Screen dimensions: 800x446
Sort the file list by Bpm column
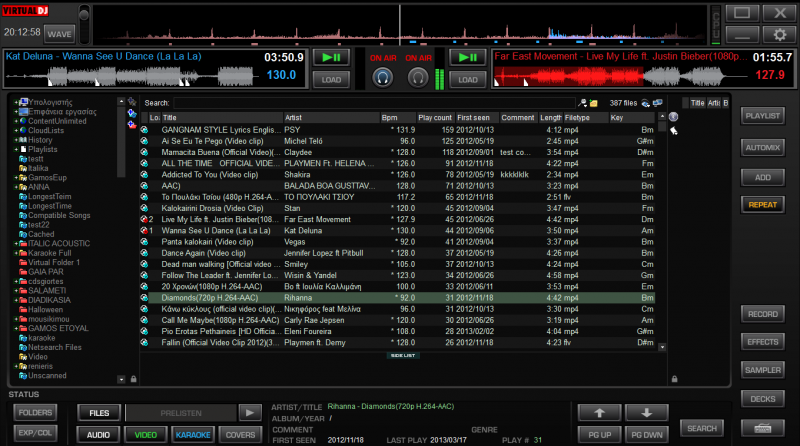[x=397, y=117]
